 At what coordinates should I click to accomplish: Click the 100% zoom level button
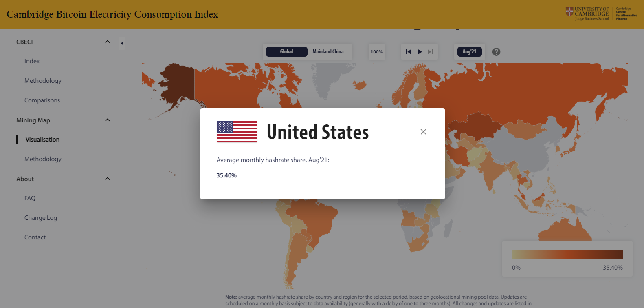click(377, 52)
